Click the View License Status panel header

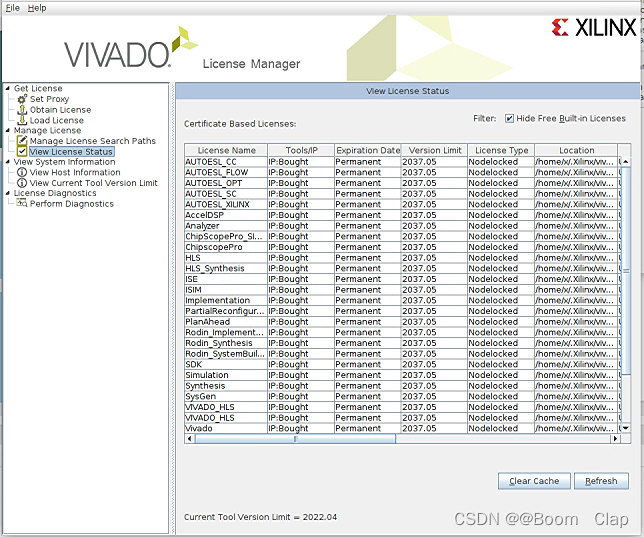(x=407, y=91)
